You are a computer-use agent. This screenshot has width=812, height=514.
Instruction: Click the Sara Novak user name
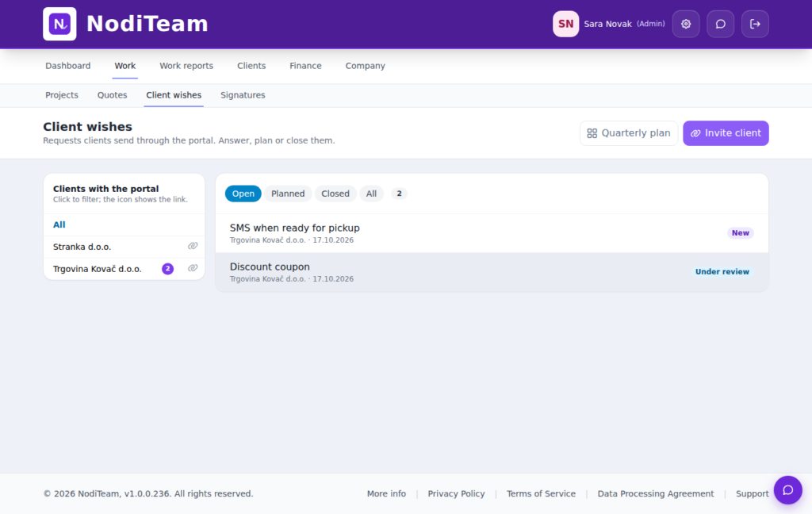point(607,24)
